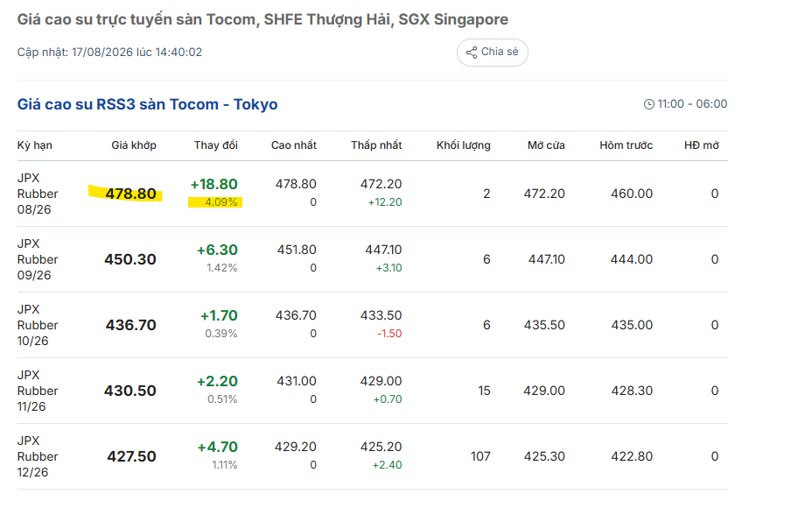Click the green +3.10 value
The width and height of the screenshot is (812, 522).
point(388,269)
